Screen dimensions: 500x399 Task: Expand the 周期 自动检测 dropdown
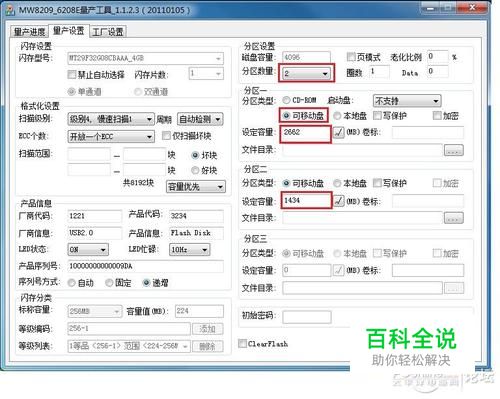[200, 119]
